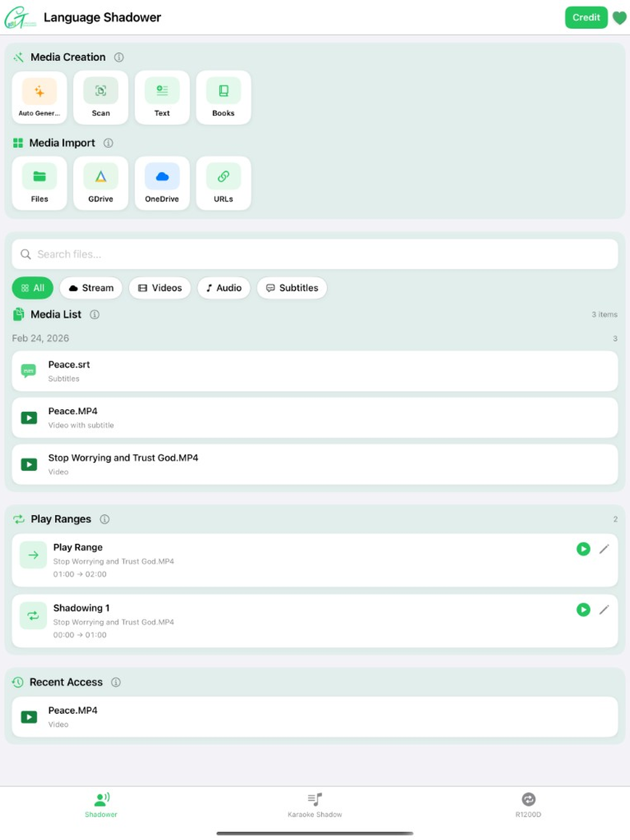Click the 00:00 → 01:00 time range text
The height and width of the screenshot is (840, 630).
(x=80, y=635)
